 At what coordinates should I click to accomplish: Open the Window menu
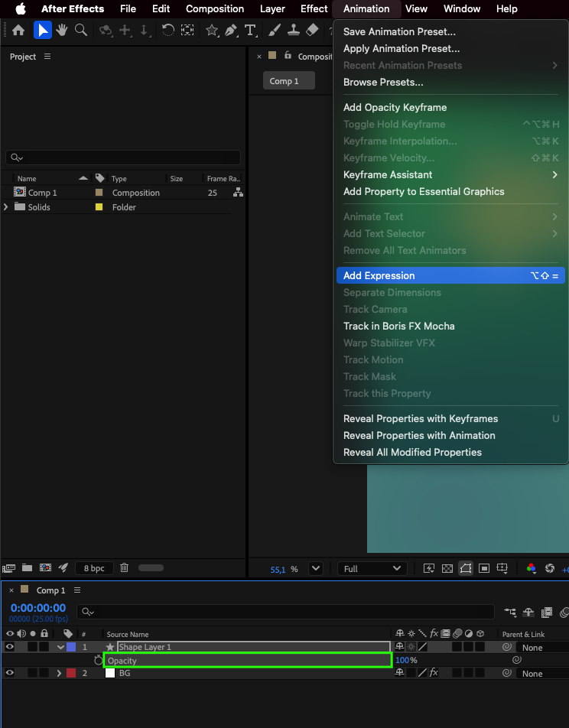(x=462, y=9)
